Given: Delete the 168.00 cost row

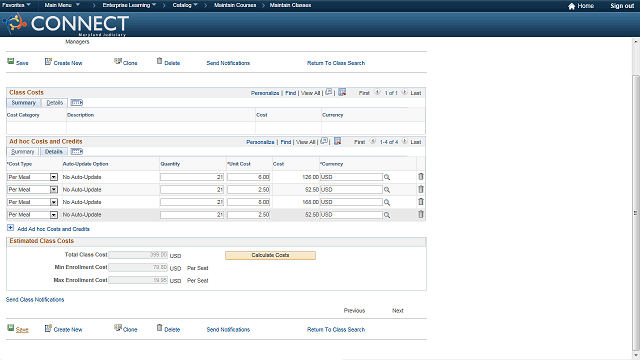Looking at the screenshot, I should [x=421, y=202].
